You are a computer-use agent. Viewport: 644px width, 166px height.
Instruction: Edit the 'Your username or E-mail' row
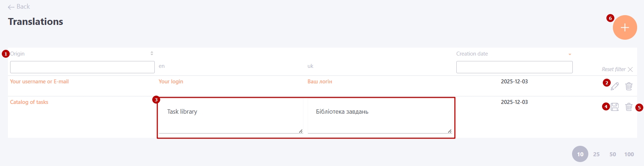pos(615,86)
